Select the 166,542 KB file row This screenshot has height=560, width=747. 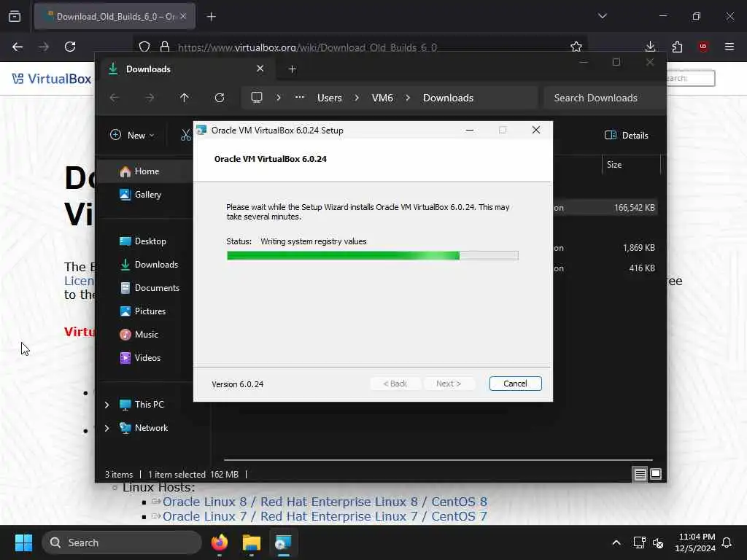tap(605, 208)
